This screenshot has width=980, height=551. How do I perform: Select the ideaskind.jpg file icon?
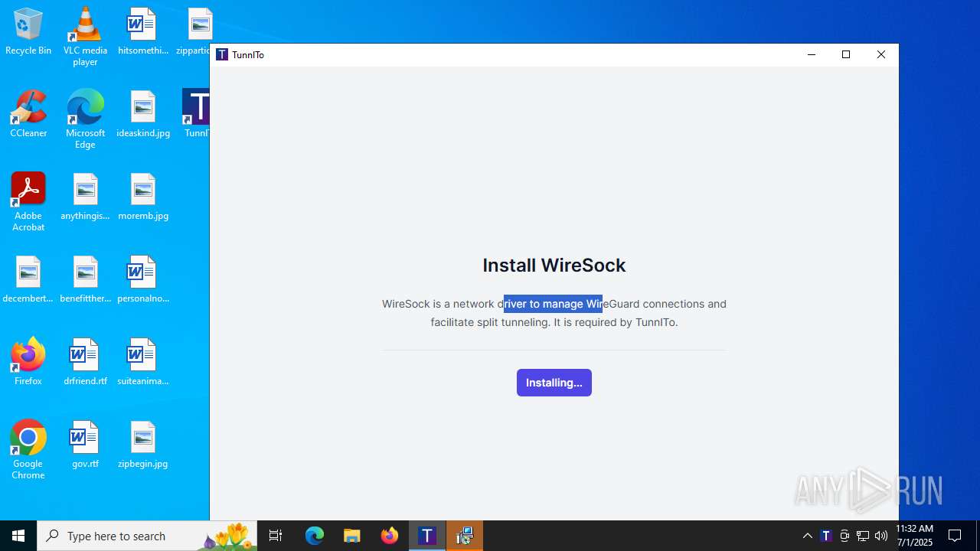click(142, 115)
